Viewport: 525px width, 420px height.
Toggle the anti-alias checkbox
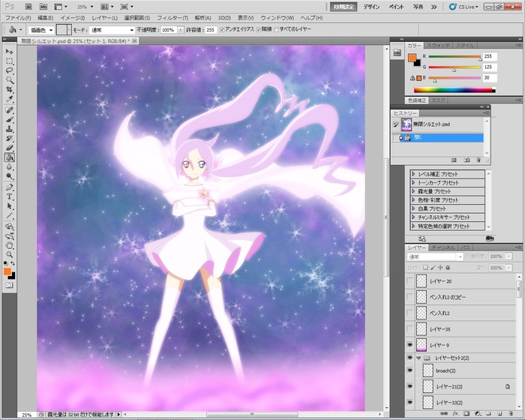[x=222, y=29]
